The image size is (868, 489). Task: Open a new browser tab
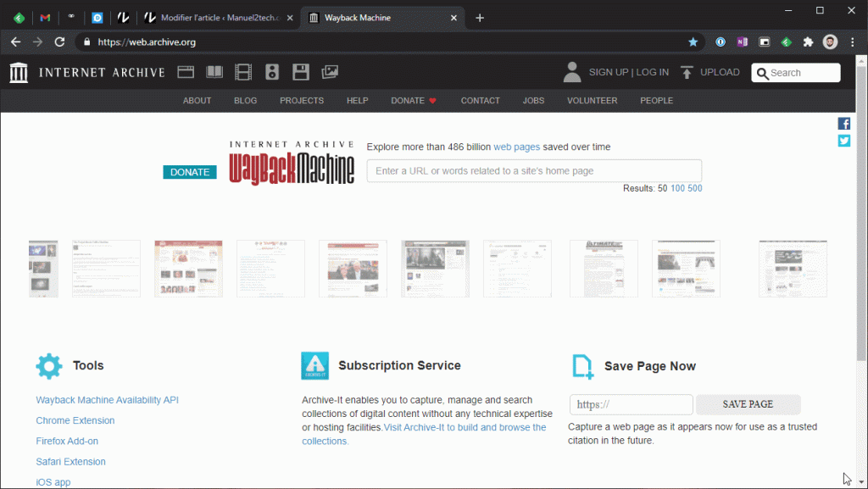pyautogui.click(x=480, y=18)
